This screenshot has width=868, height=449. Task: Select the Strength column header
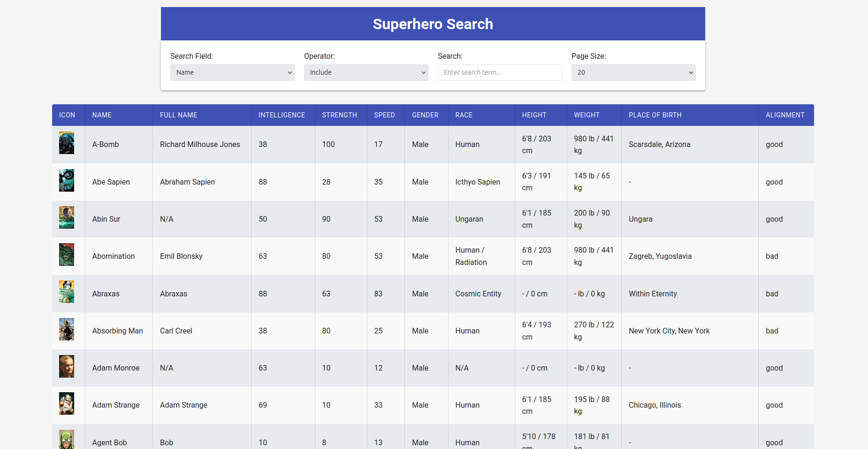click(x=339, y=115)
